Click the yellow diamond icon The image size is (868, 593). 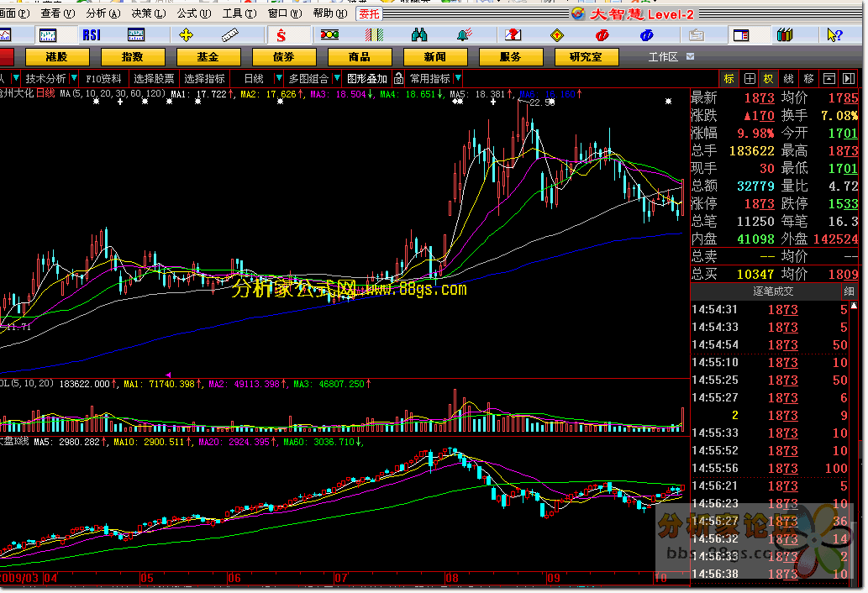click(557, 35)
